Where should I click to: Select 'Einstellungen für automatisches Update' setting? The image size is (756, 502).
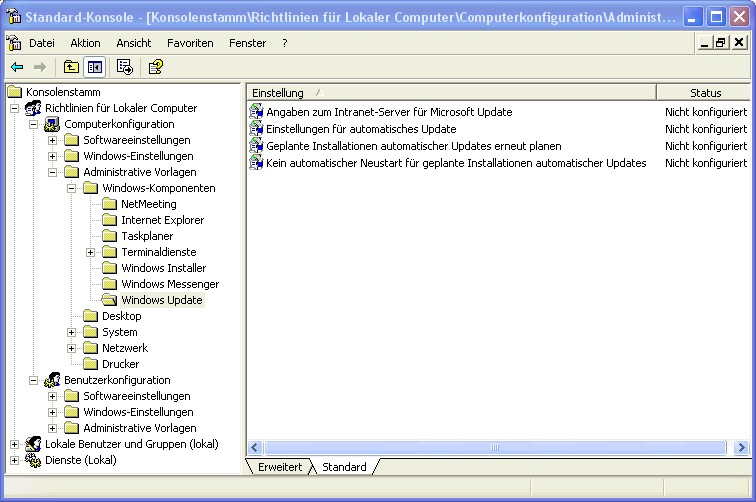361,129
